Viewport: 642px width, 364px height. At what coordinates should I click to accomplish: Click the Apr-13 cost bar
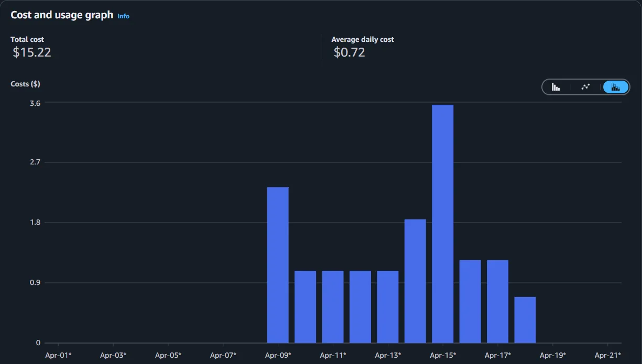(388, 307)
